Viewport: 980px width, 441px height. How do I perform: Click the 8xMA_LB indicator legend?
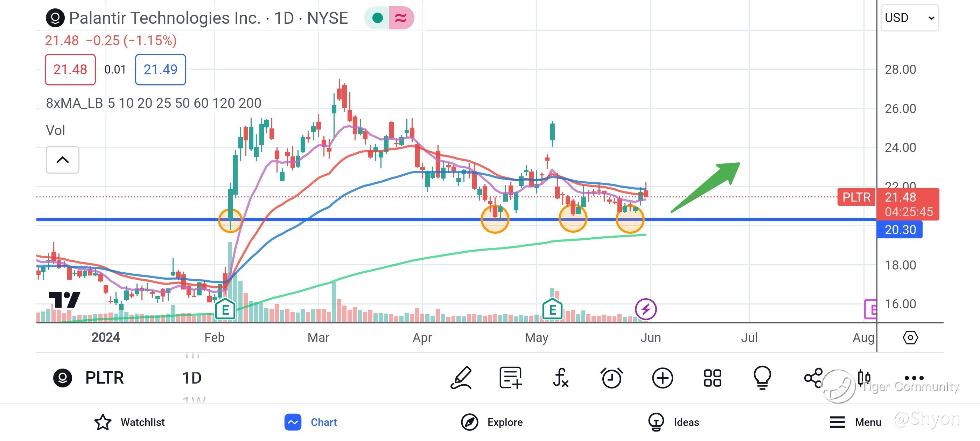click(154, 103)
